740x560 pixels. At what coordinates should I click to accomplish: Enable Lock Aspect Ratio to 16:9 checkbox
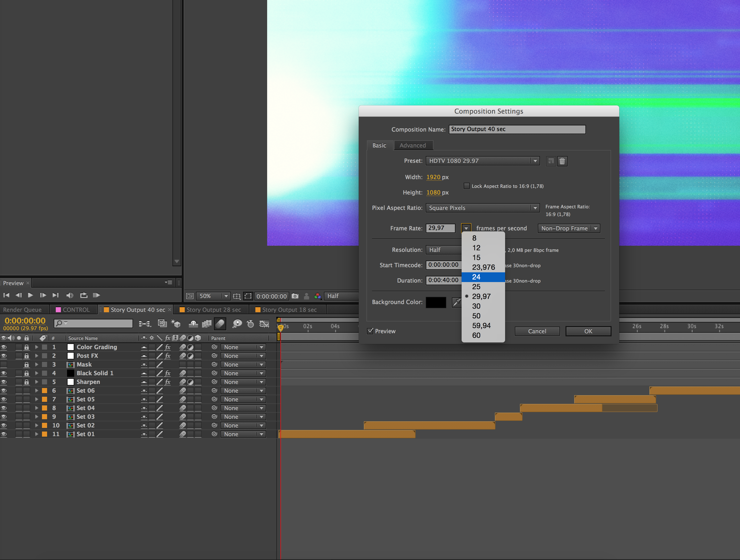[466, 186]
